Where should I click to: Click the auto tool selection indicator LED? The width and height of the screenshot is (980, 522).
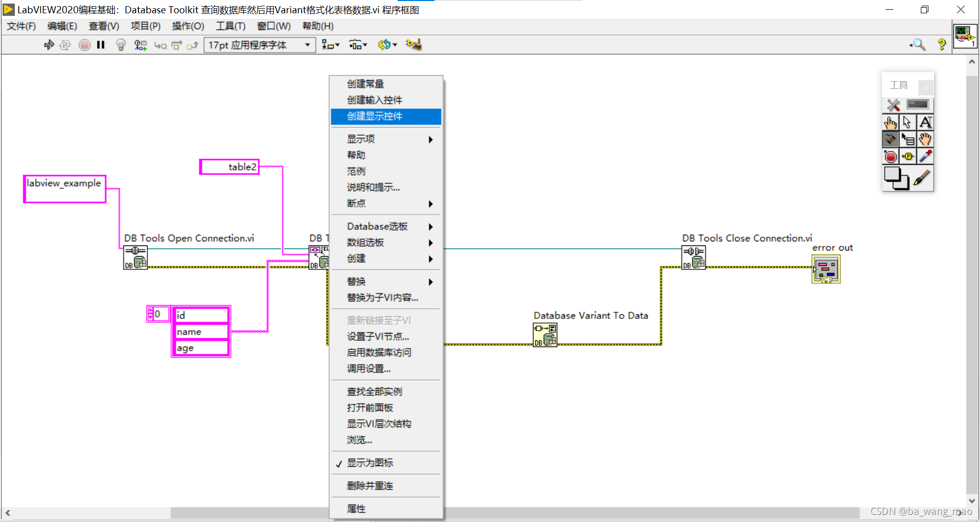coord(918,105)
